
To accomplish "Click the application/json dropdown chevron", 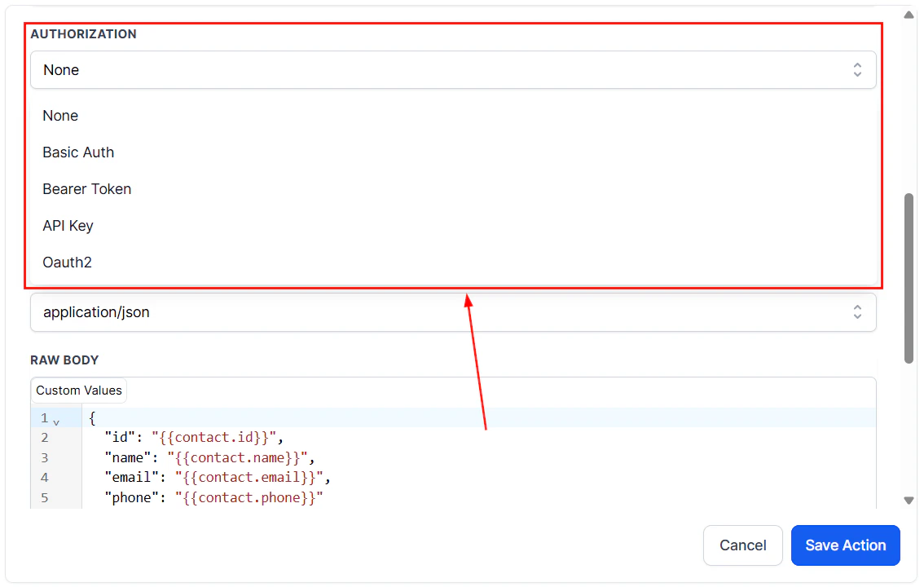I will click(857, 312).
